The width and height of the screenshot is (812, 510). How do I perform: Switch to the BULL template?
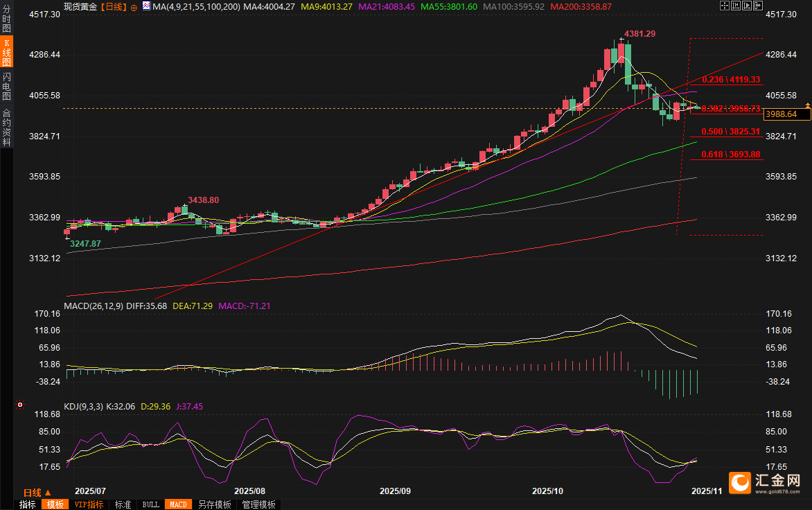pos(150,504)
